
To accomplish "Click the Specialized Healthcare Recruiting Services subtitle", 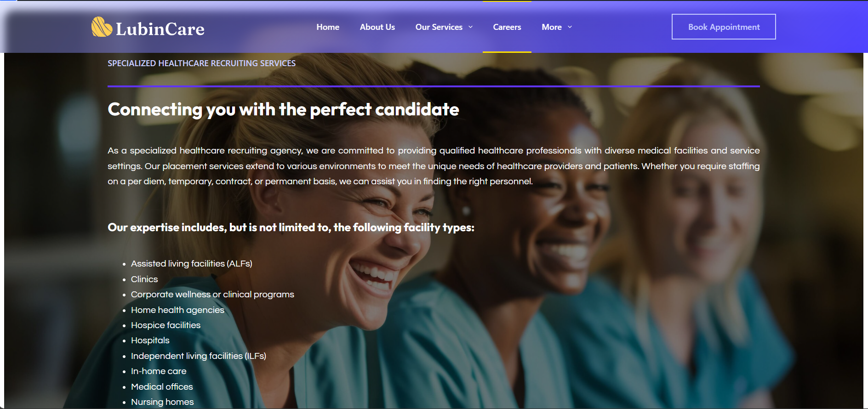I will [x=201, y=63].
